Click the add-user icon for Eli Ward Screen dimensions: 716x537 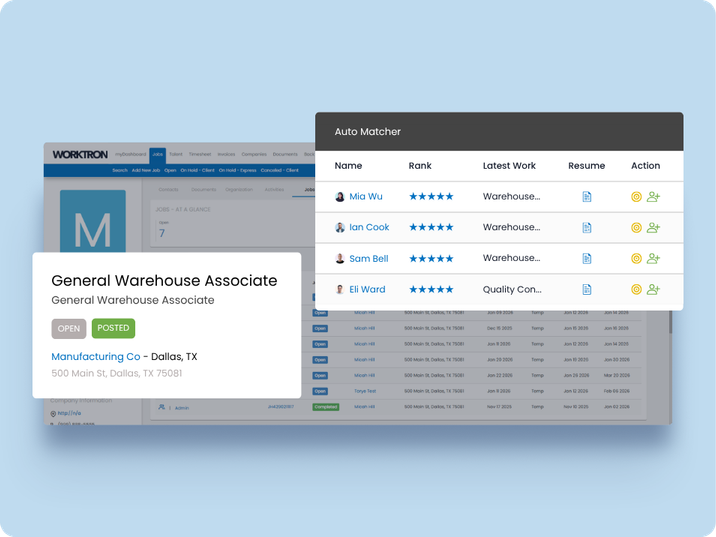pos(654,290)
